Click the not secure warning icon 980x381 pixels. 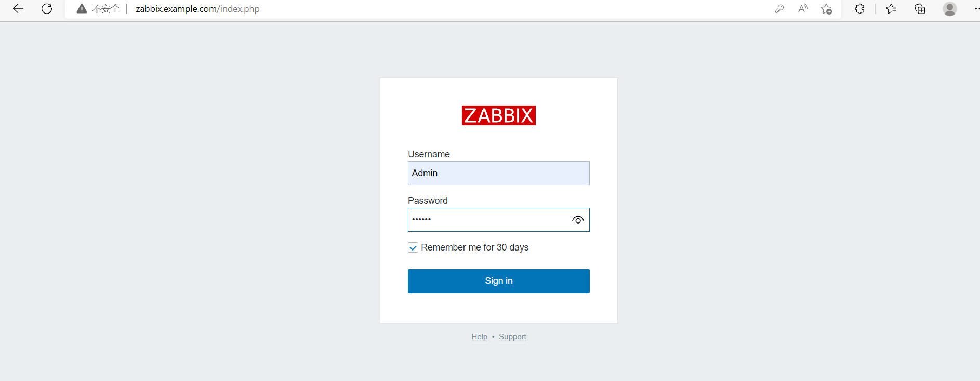82,9
